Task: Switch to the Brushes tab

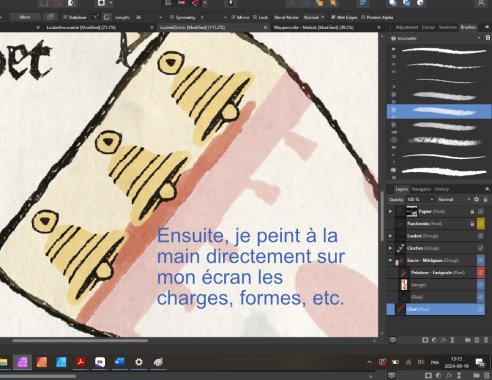Action: 468,27
